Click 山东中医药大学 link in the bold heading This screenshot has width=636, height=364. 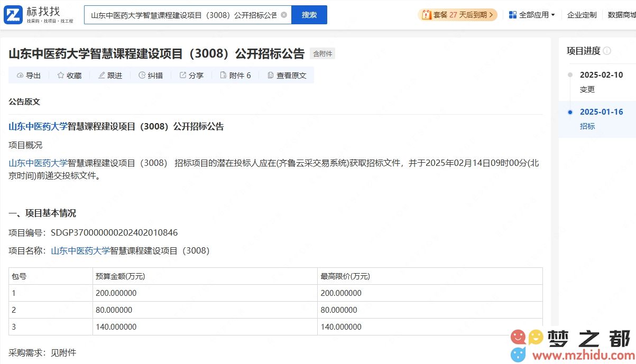[38, 127]
